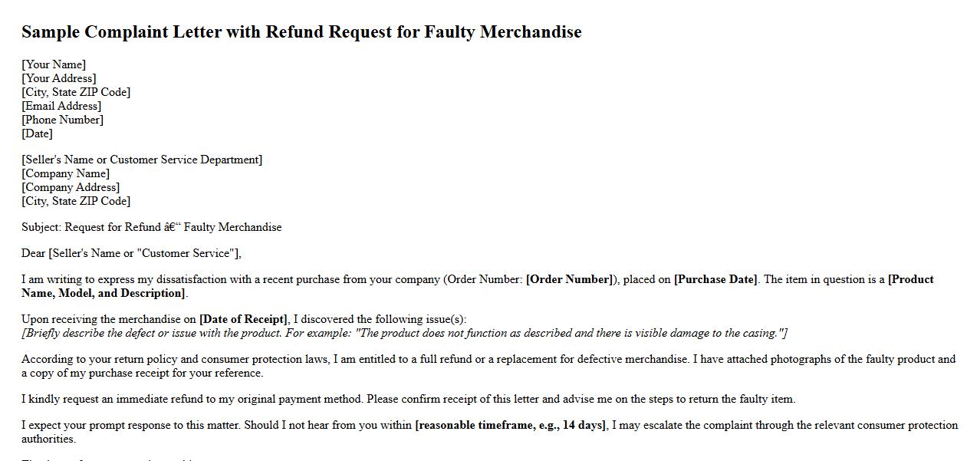This screenshot has height=461, width=980.
Task: Click the Dear Seller's Name salutation line
Action: (131, 253)
